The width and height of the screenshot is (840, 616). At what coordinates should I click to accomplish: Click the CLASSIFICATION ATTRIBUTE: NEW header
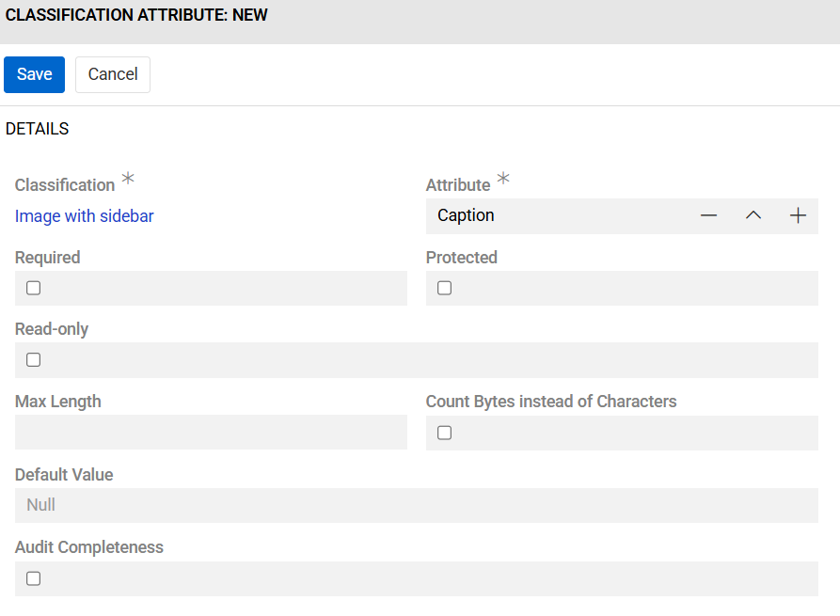tap(136, 15)
